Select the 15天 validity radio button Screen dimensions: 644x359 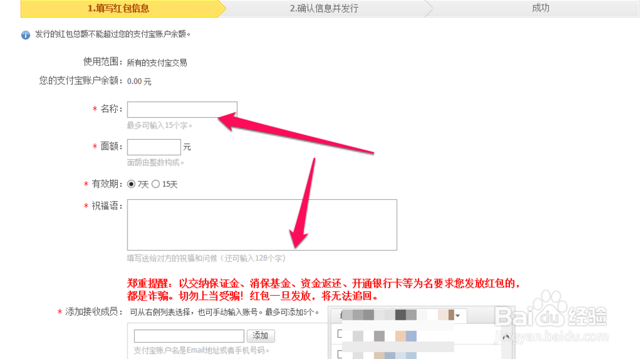[156, 184]
